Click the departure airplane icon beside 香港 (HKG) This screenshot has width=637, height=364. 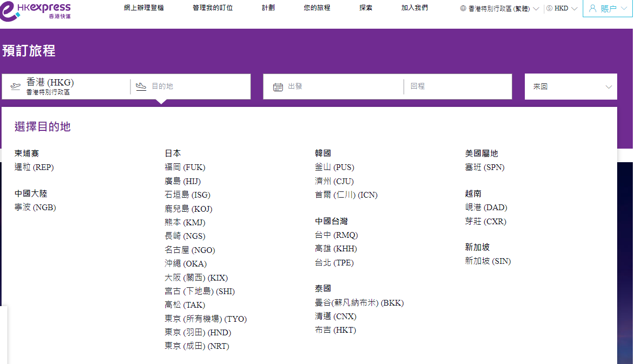[x=15, y=86]
